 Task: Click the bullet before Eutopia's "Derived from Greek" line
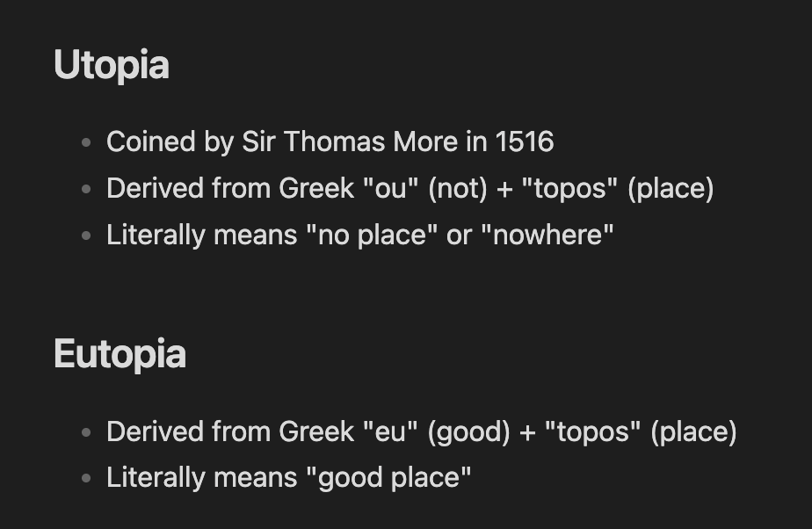[x=85, y=431]
